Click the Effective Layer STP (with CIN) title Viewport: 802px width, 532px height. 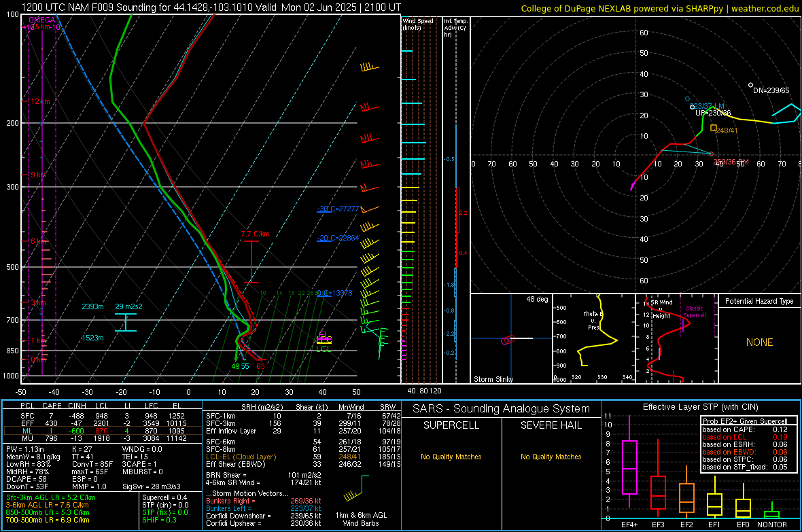pyautogui.click(x=700, y=407)
